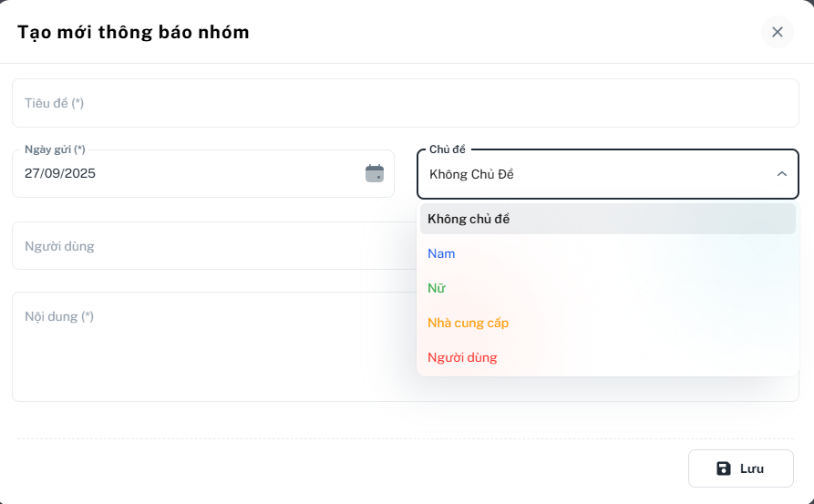Click the 27/09/2025 date value
Screen dimensions: 814x504
(x=60, y=173)
